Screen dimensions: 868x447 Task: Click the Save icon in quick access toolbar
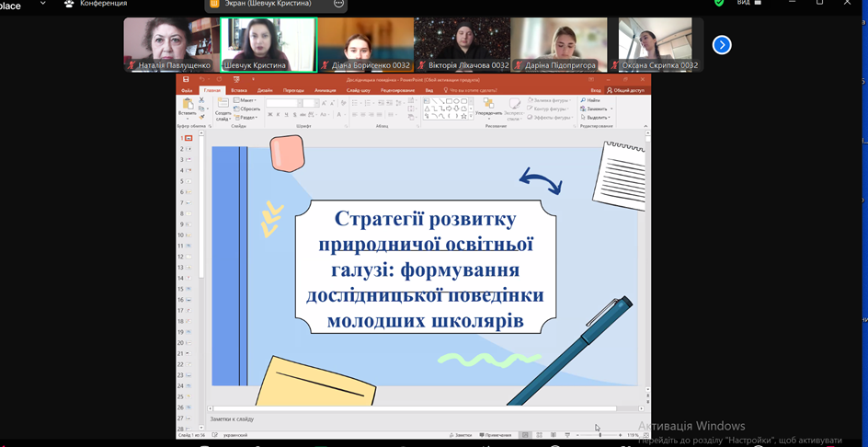[186, 80]
